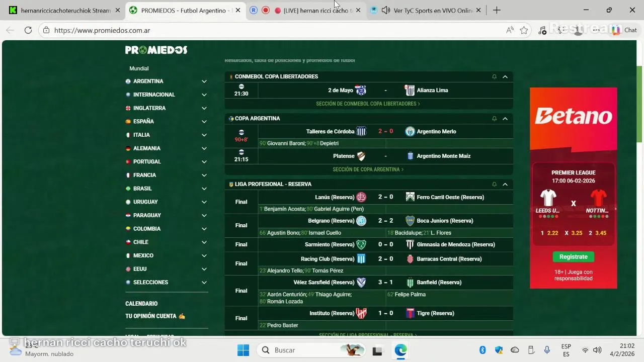This screenshot has height=362, width=644.
Task: Expand the Italia sidebar menu
Action: pyautogui.click(x=204, y=135)
